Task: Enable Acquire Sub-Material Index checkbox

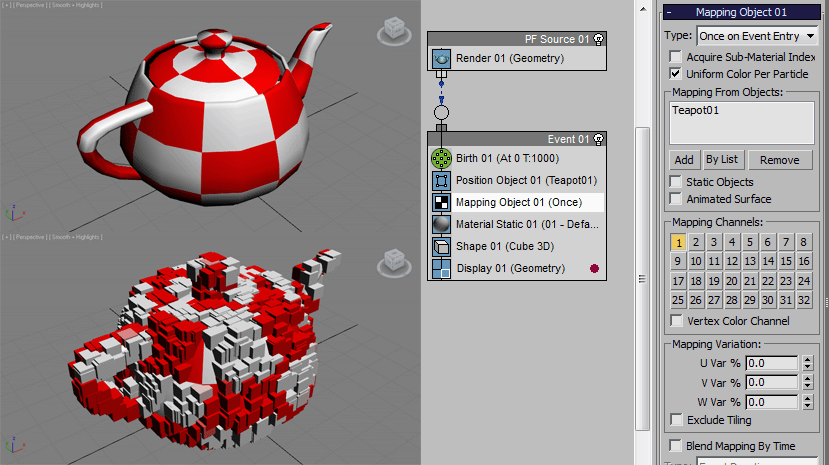Action: 676,57
